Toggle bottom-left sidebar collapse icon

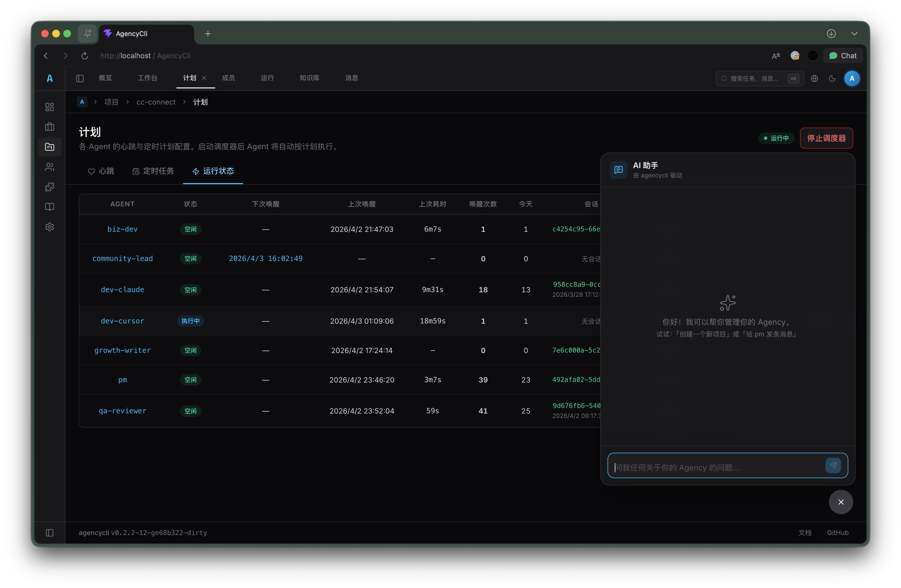click(50, 533)
